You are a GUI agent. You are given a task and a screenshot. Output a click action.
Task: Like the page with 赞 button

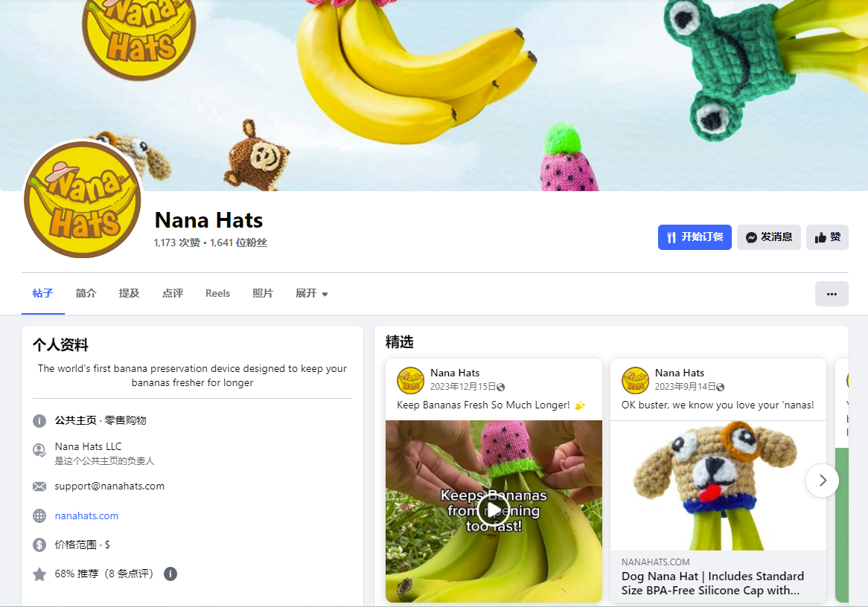click(x=828, y=237)
